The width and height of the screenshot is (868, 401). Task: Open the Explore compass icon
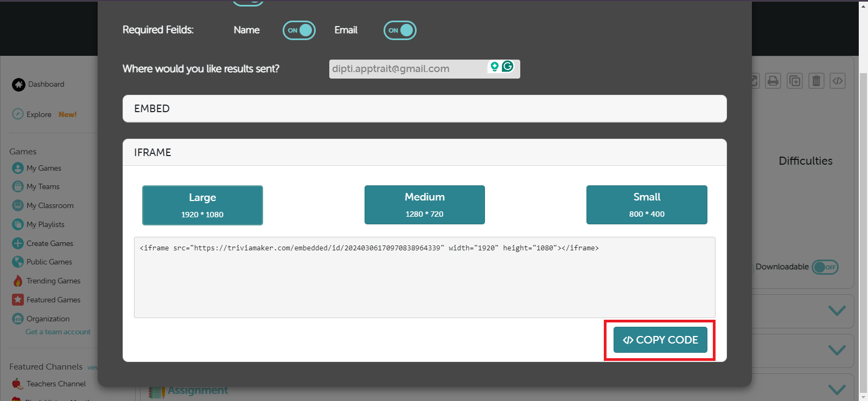[18, 114]
